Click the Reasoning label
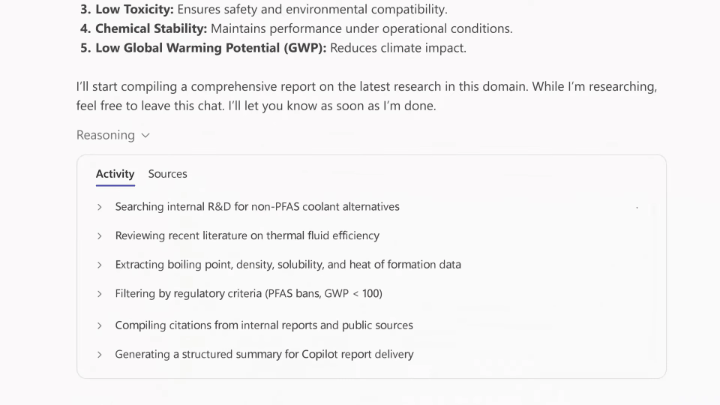This screenshot has width=720, height=405. coord(105,135)
